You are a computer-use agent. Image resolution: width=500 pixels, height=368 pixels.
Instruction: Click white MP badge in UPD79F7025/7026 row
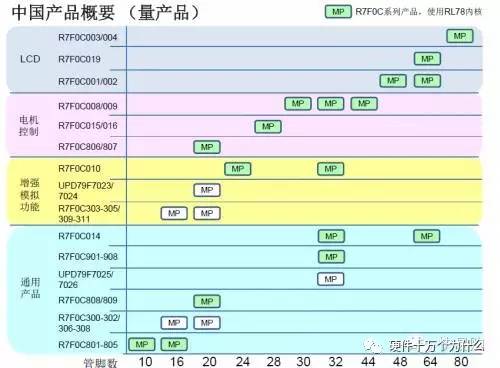tap(330, 279)
